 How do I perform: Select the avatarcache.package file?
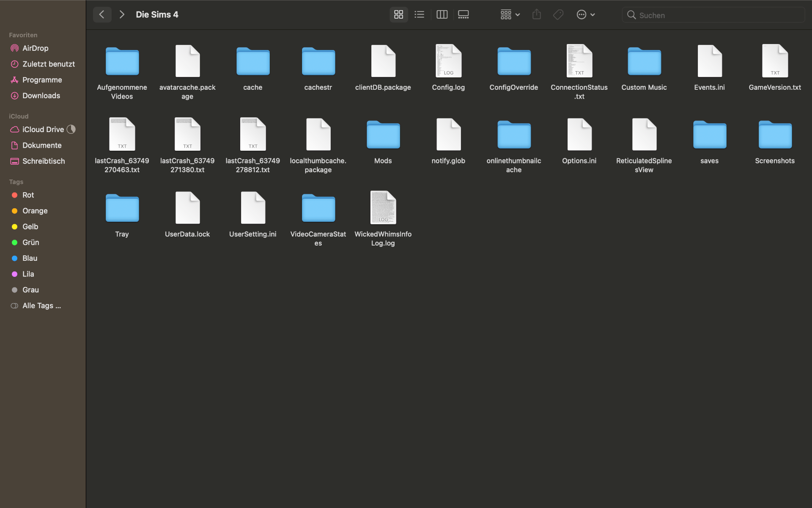[x=187, y=62]
